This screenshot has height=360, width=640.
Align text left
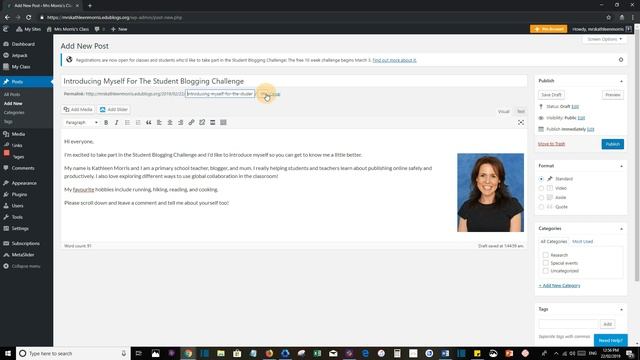[x=159, y=122]
